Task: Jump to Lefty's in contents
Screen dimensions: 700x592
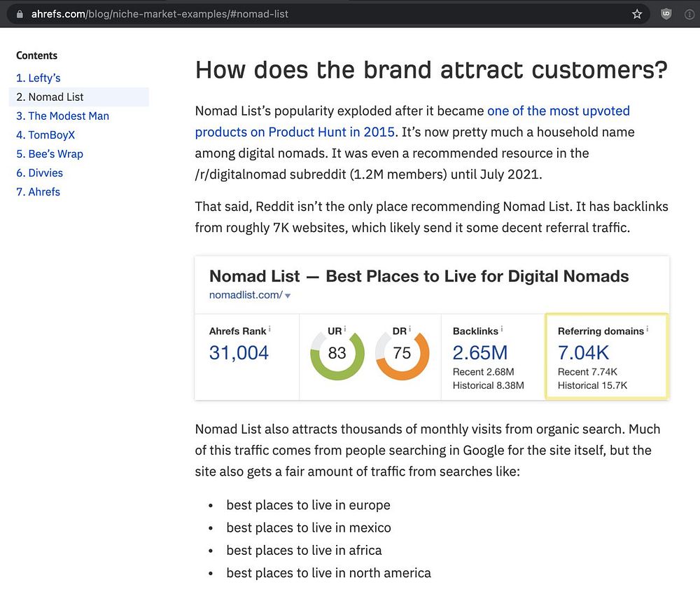Action: click(38, 78)
